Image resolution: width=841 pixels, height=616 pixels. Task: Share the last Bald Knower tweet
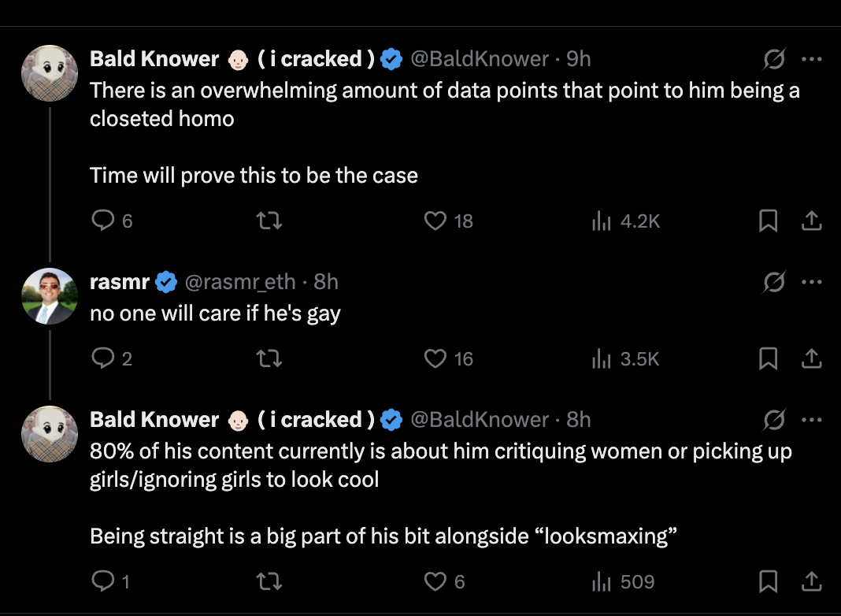(x=811, y=582)
